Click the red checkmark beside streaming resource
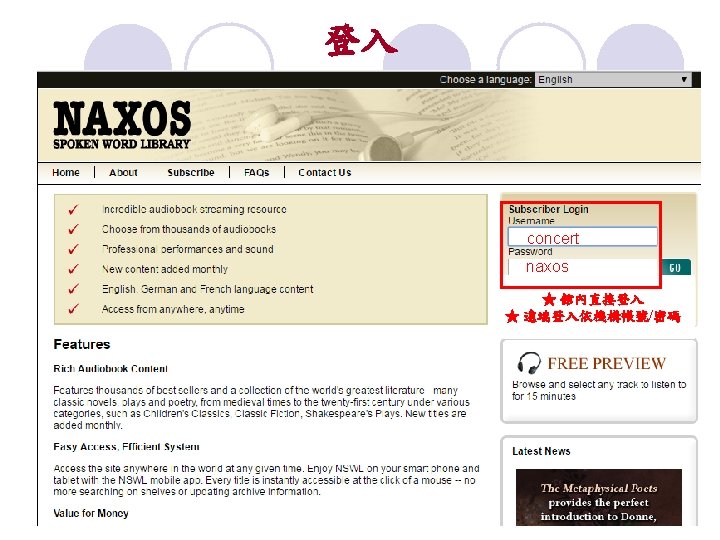720x540 pixels. pyautogui.click(x=73, y=209)
